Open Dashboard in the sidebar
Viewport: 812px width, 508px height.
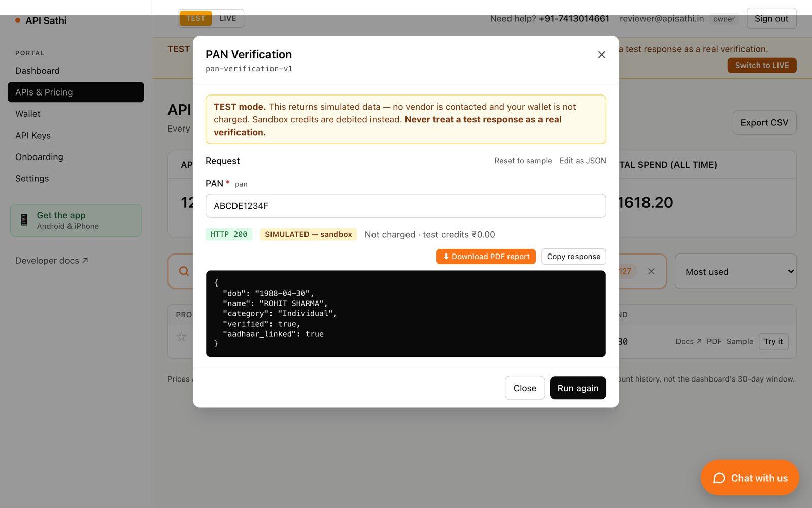pyautogui.click(x=76, y=71)
